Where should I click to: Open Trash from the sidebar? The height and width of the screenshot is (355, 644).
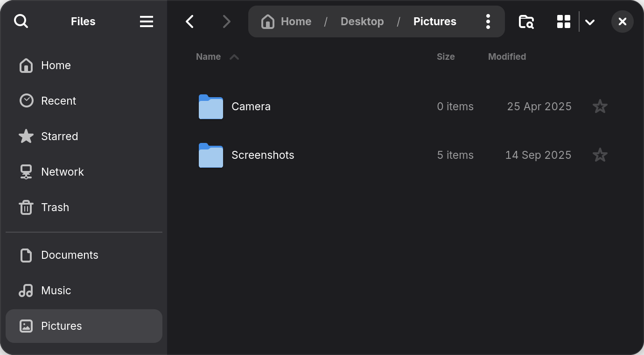coord(55,207)
